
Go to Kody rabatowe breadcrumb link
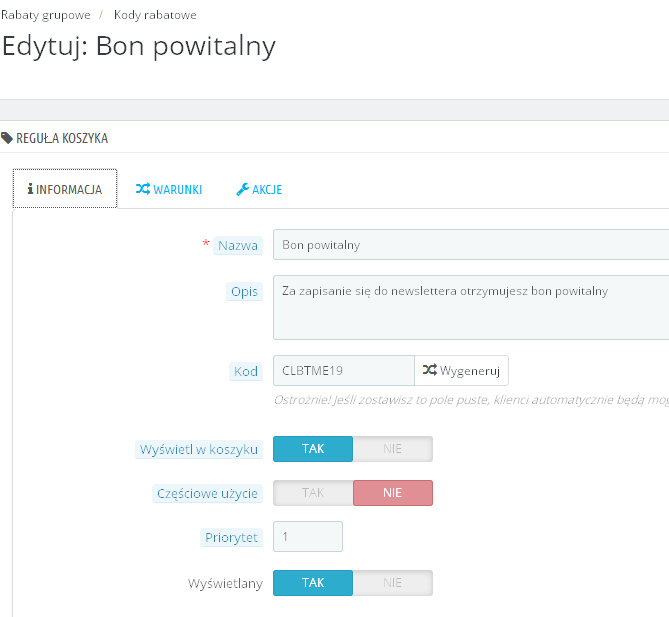pos(155,15)
